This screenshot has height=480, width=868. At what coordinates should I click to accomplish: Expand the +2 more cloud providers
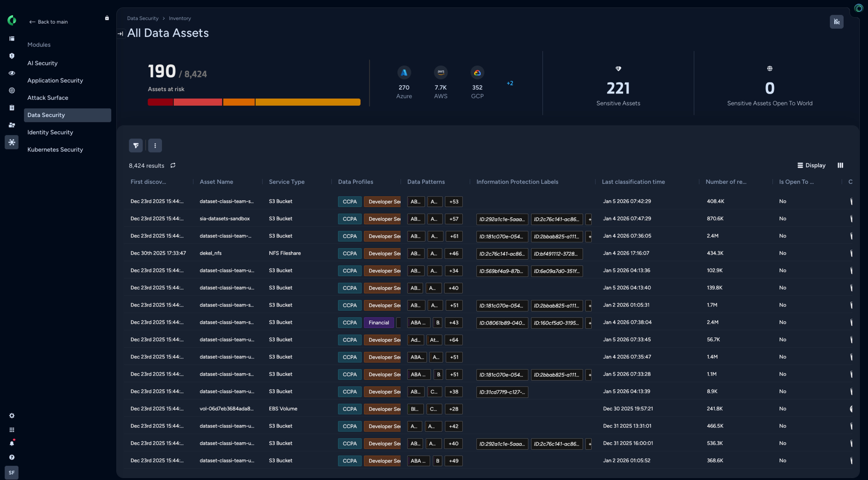tap(510, 83)
